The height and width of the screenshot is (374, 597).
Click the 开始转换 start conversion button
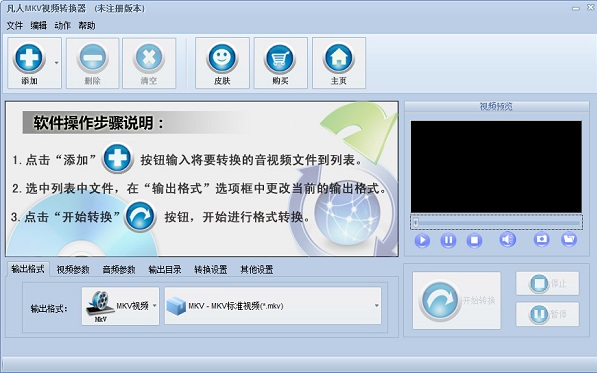(457, 300)
